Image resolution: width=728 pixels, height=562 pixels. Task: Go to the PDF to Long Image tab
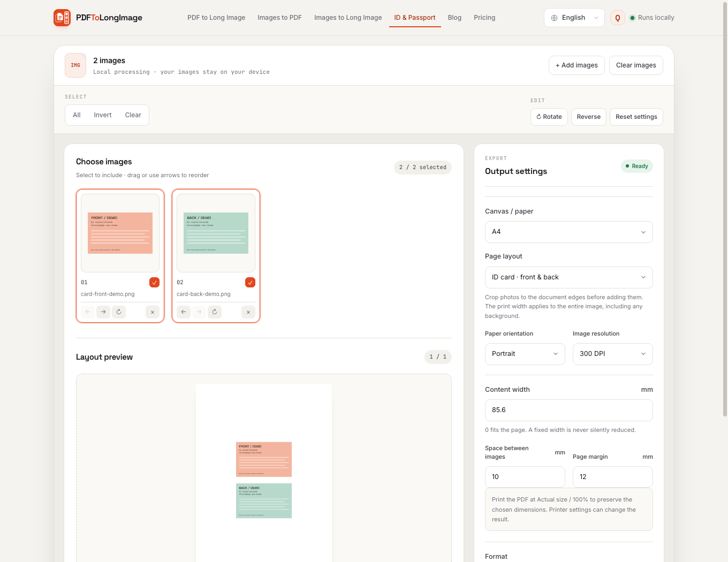pyautogui.click(x=216, y=18)
